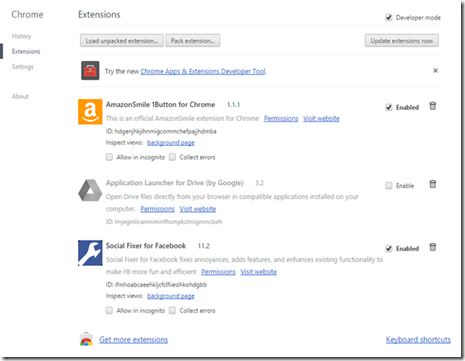This screenshot has height=361, width=465.
Task: Click the AmazonSmile 1Button for Chrome title
Action: click(160, 105)
